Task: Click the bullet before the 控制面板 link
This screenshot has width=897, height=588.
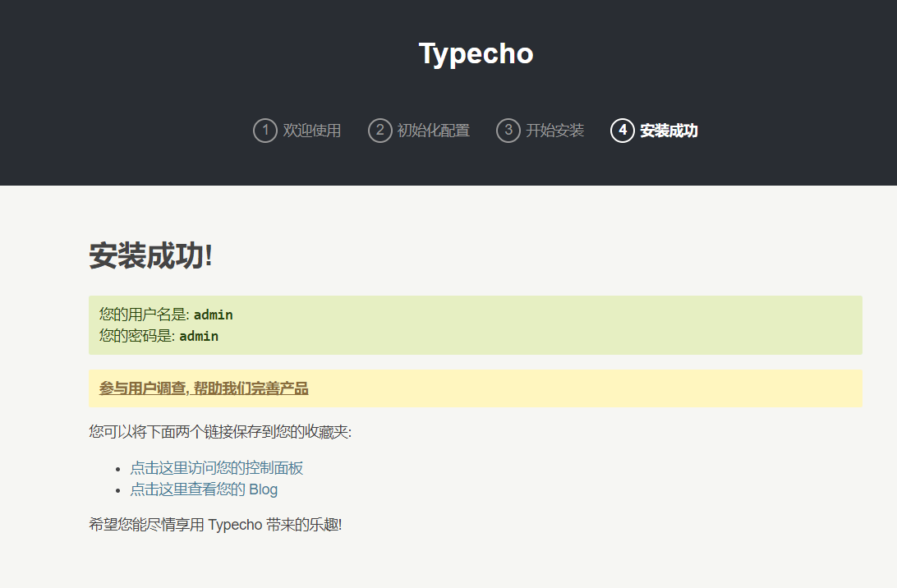Action: (119, 469)
